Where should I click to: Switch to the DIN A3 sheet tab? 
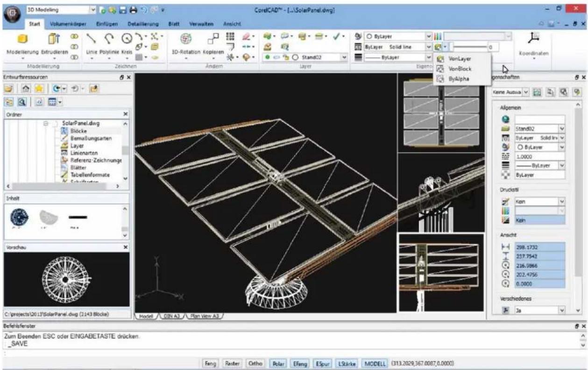(171, 315)
